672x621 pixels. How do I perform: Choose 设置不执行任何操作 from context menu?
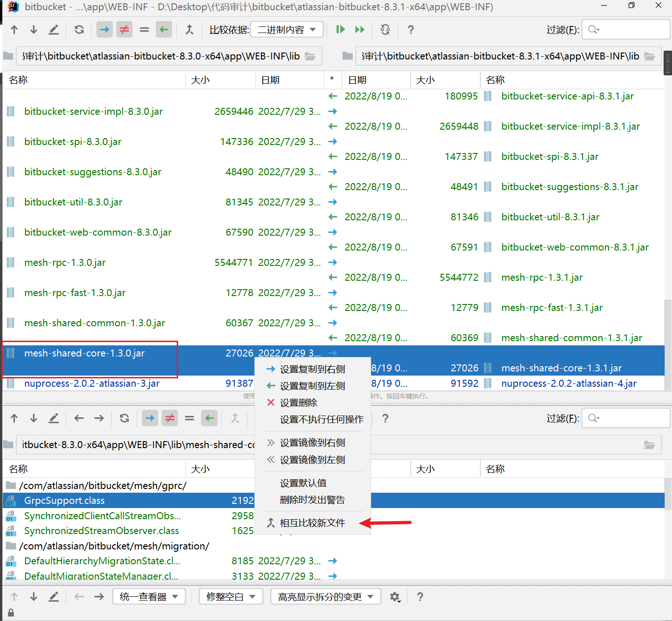point(313,419)
